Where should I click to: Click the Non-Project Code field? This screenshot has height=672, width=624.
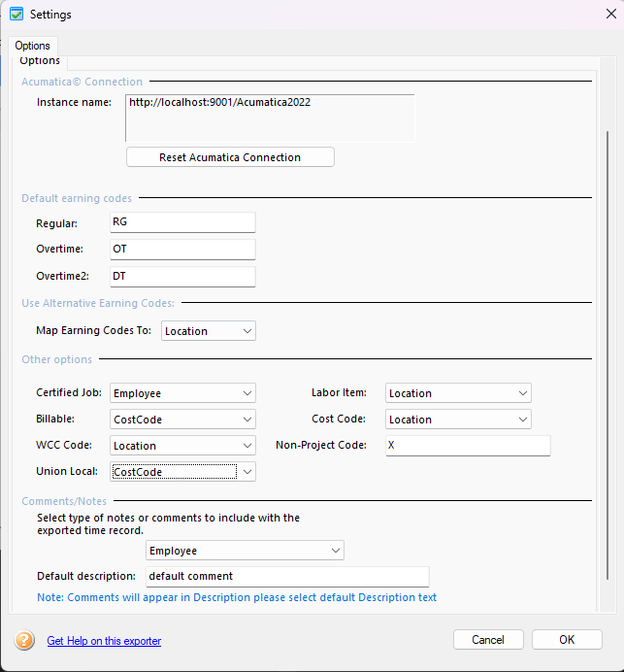[x=468, y=446]
